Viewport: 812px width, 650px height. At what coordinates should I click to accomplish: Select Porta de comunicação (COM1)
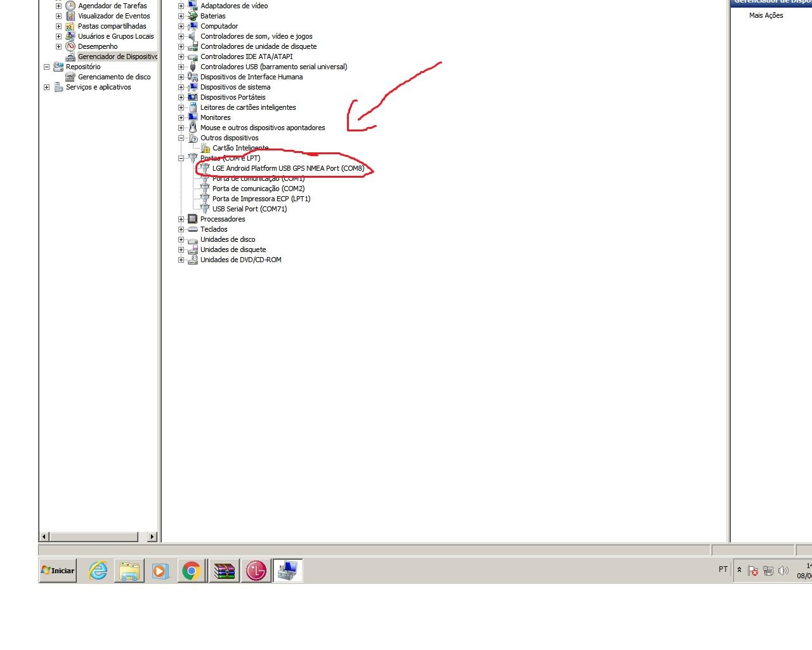(258, 178)
